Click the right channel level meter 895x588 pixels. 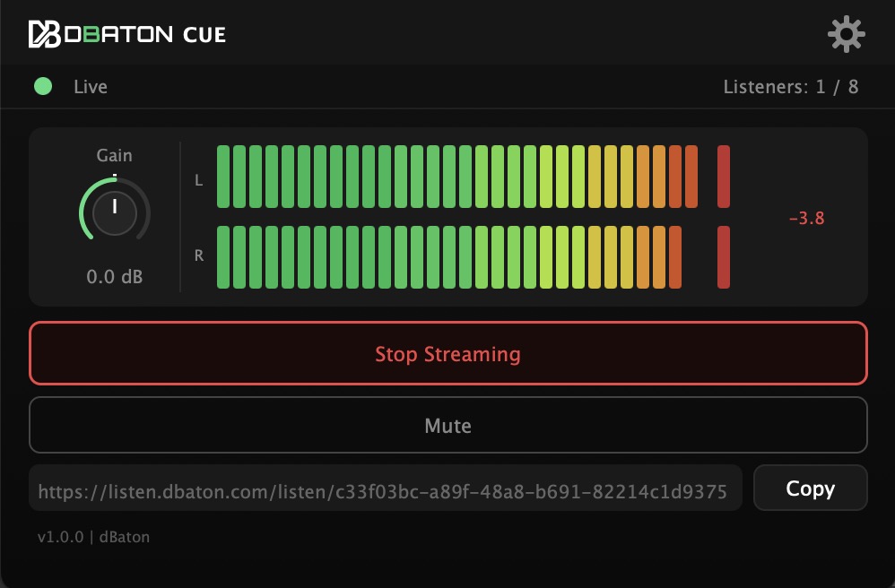tap(449, 256)
